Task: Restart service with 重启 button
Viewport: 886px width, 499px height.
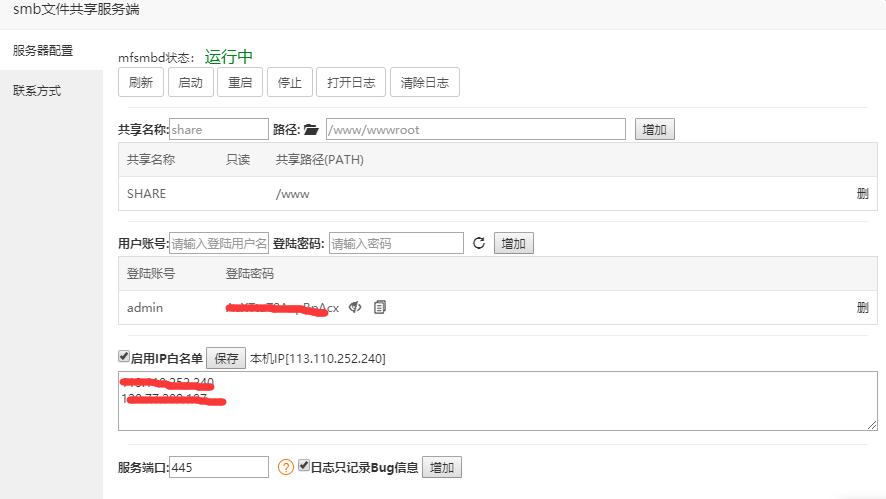Action: pos(240,83)
